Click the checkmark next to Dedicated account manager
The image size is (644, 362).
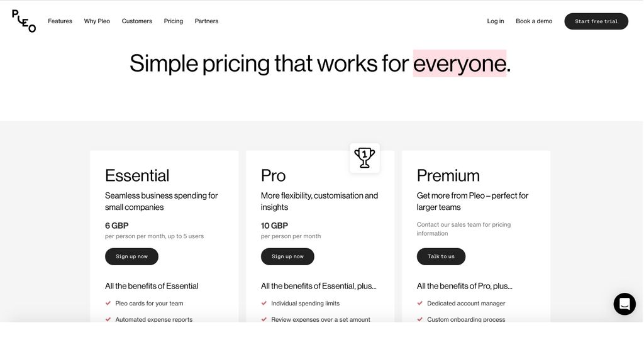(419, 303)
